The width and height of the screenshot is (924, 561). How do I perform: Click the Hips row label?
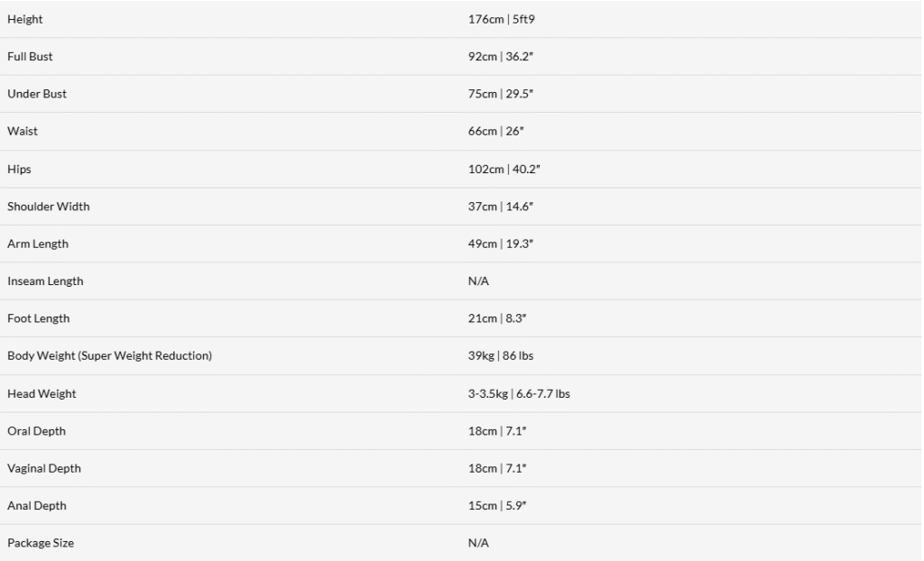(x=19, y=170)
